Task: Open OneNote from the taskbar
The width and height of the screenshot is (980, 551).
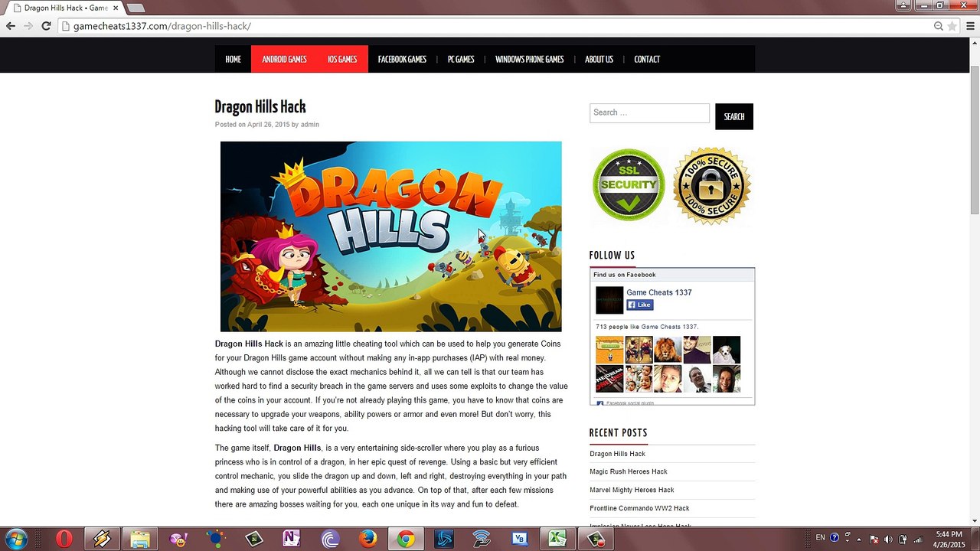Action: tap(292, 540)
